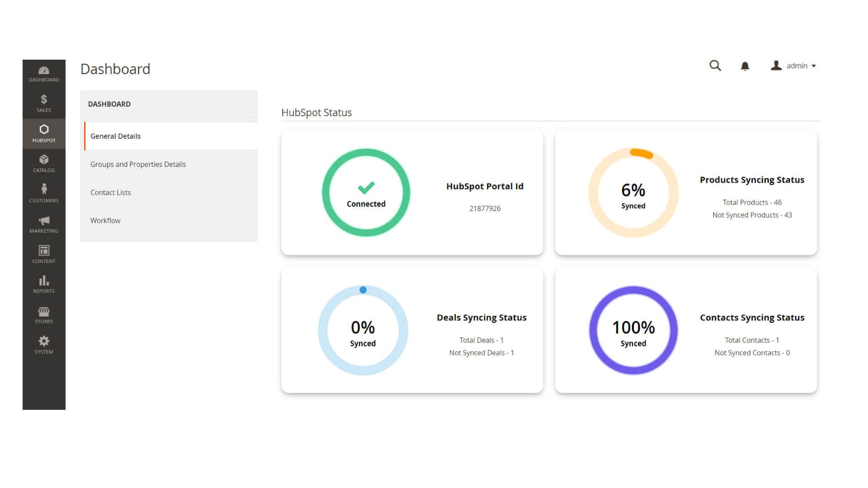This screenshot has height=488, width=868.
Task: Open the Dashboard speedometer icon
Action: tap(43, 73)
